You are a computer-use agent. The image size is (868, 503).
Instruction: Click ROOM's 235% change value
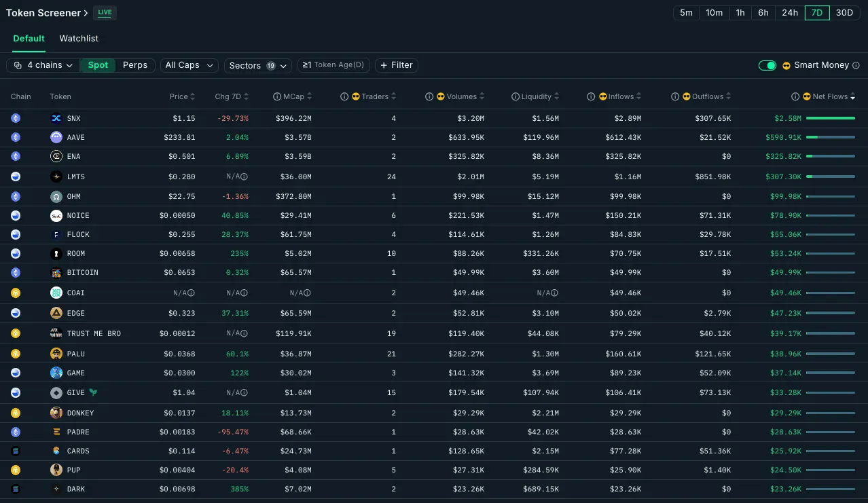(x=240, y=254)
